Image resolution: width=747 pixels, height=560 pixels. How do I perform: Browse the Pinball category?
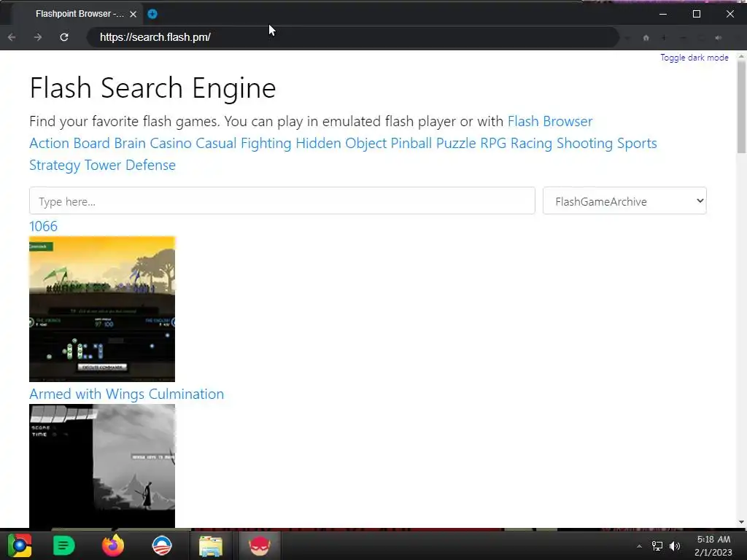(x=411, y=144)
